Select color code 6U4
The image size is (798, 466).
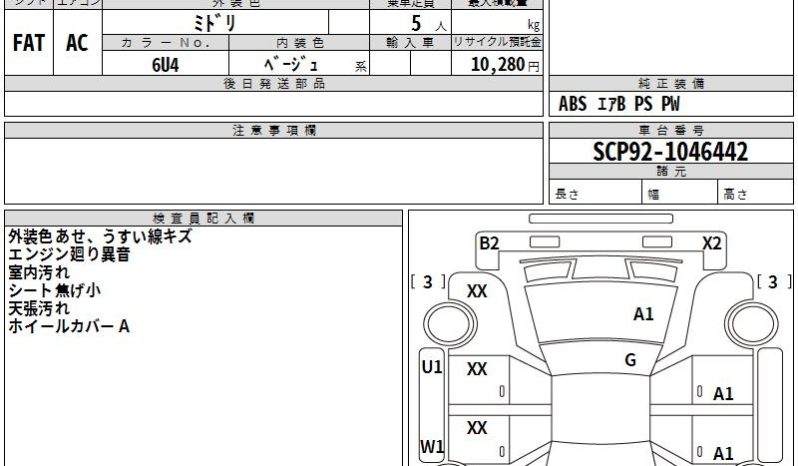click(165, 65)
